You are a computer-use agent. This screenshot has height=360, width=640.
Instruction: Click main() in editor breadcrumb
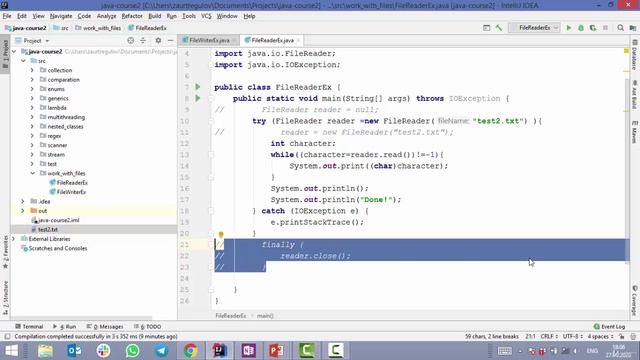click(265, 316)
